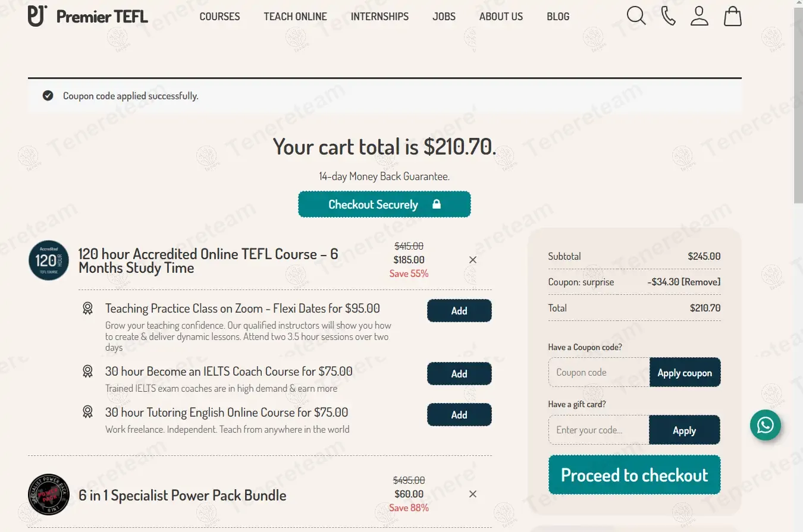Remove the surprise coupon
The image size is (803, 532).
[x=701, y=282]
